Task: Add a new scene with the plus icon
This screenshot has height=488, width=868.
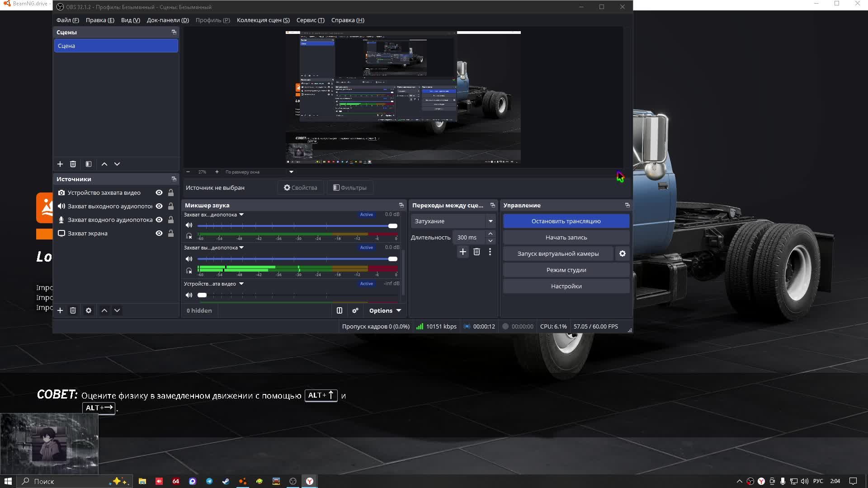Action: 60,164
